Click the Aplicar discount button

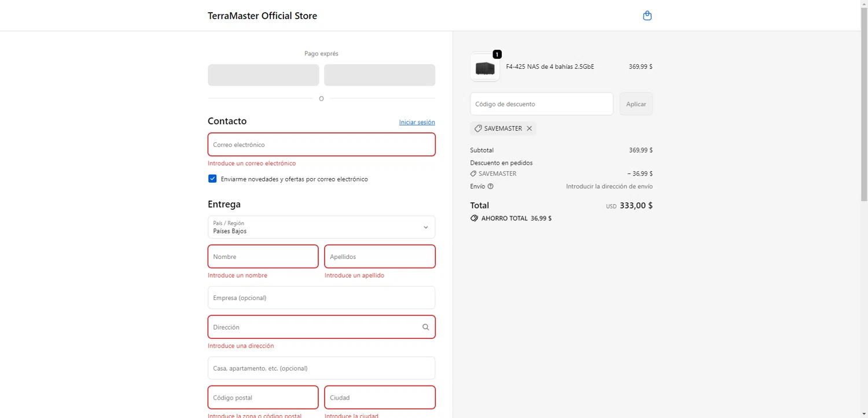click(x=636, y=104)
